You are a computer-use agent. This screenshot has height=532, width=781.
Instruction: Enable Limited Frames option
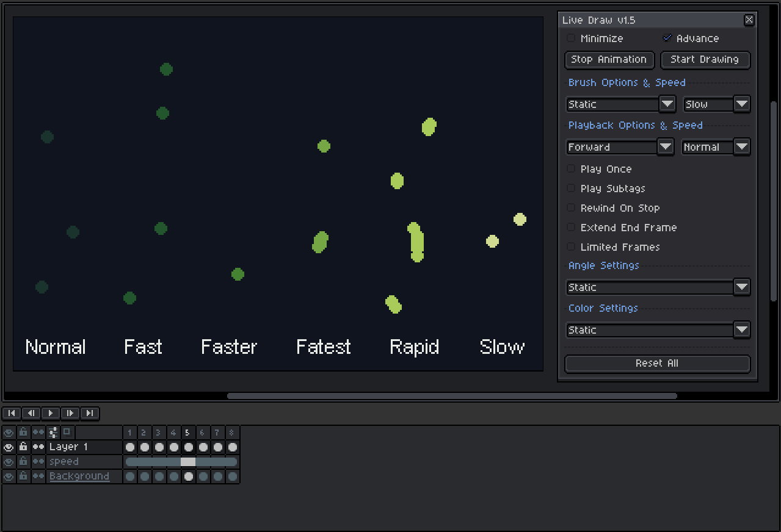[x=613, y=247]
